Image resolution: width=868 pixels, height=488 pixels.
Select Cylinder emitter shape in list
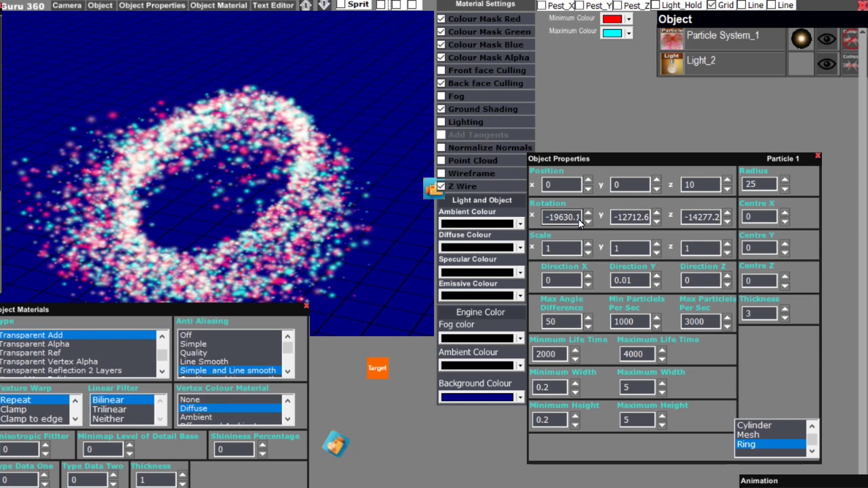770,425
